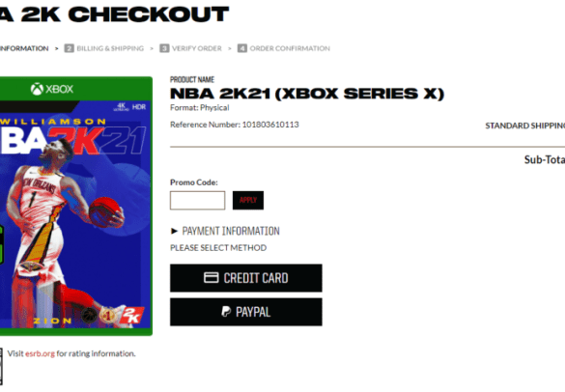Expand the Payment Information section

(231, 231)
